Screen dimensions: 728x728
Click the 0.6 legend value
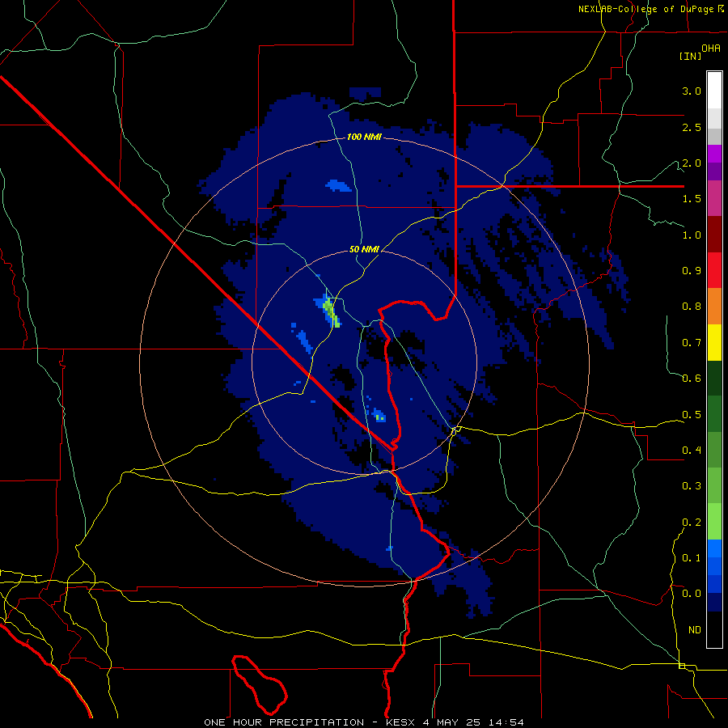tap(692, 379)
